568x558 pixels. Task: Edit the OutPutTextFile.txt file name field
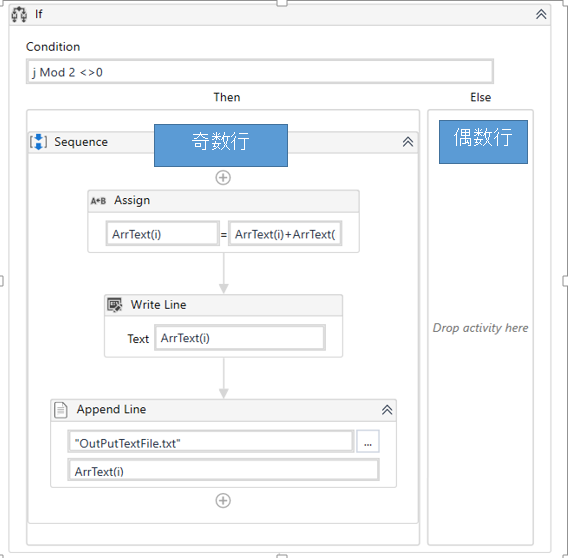[211, 441]
